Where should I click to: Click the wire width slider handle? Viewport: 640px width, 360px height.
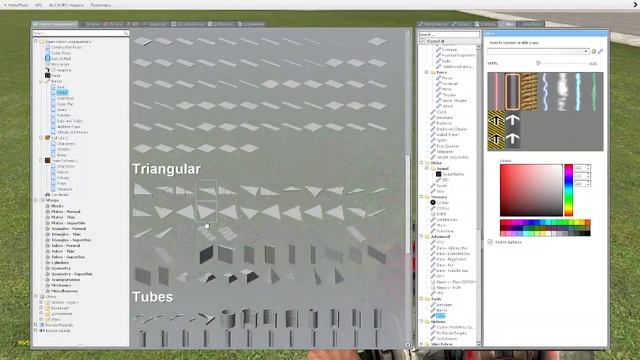pyautogui.click(x=538, y=63)
